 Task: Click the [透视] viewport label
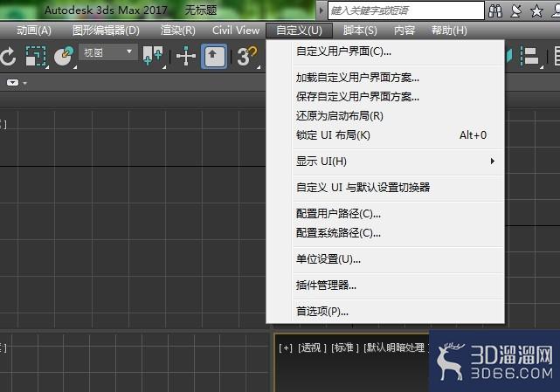(312, 347)
